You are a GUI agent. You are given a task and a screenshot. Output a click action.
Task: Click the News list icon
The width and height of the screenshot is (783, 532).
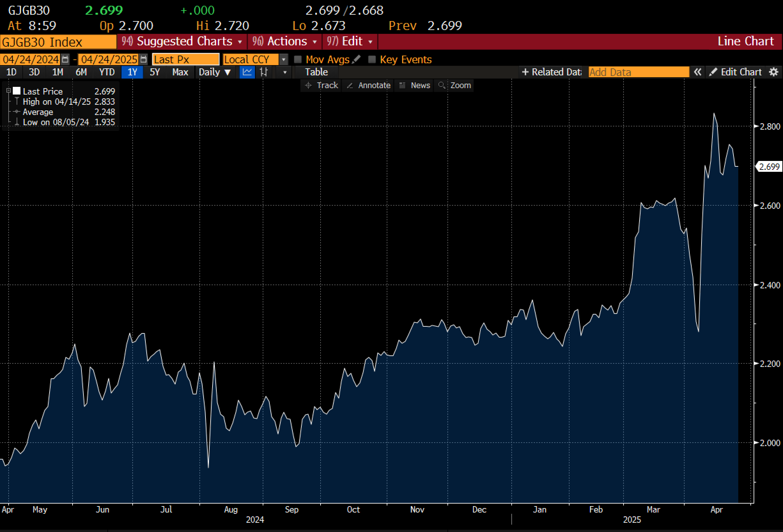(402, 86)
